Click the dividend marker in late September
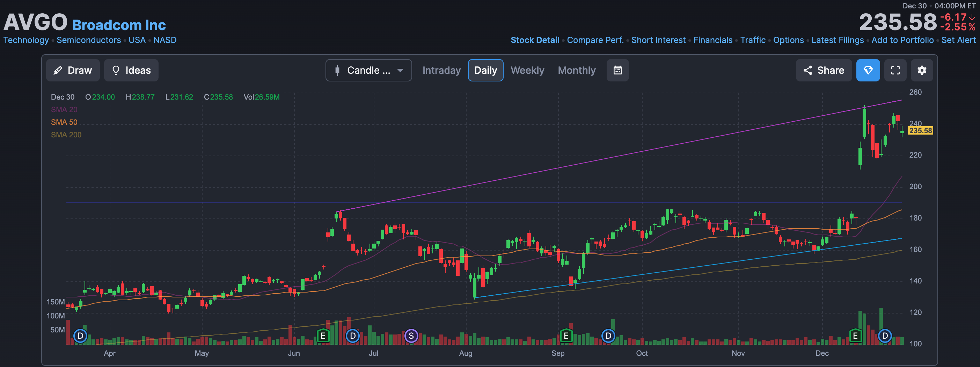The width and height of the screenshot is (980, 367). pyautogui.click(x=608, y=336)
